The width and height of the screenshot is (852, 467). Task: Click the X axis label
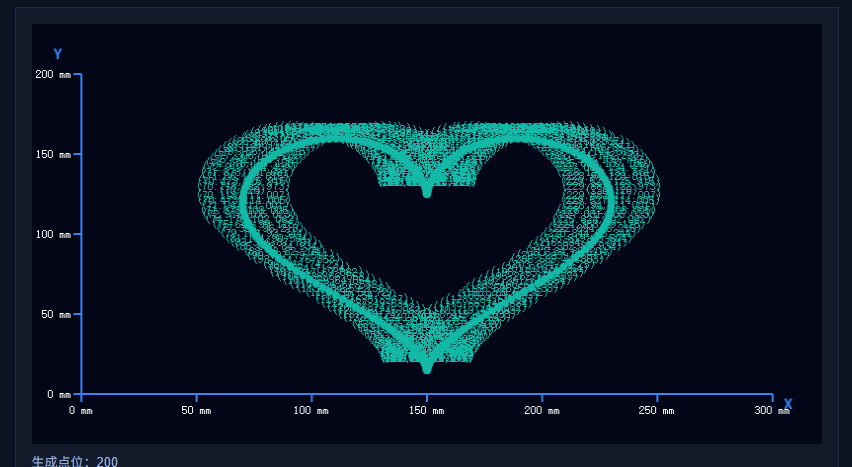(788, 404)
